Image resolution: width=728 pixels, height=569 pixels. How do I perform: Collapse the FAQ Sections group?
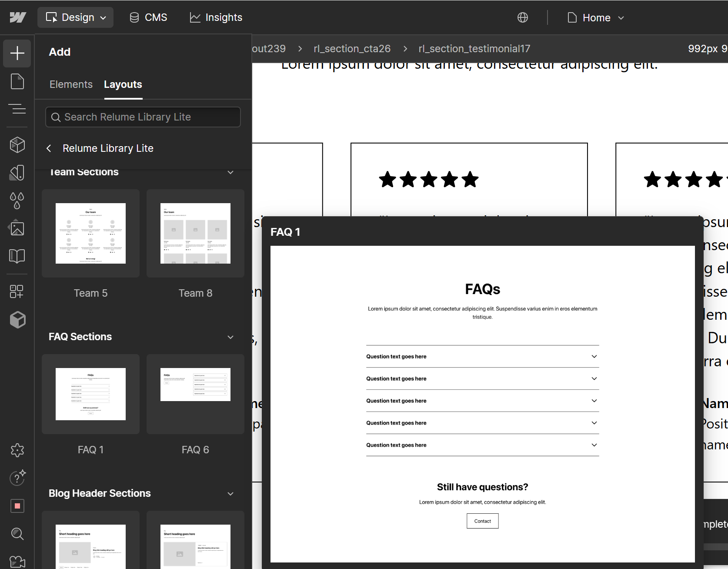tap(230, 337)
